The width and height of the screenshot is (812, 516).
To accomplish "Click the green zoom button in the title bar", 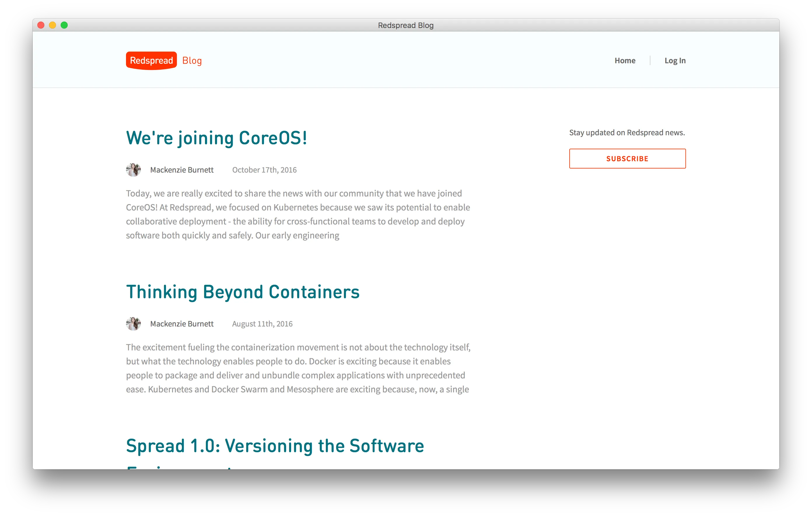I will point(64,25).
